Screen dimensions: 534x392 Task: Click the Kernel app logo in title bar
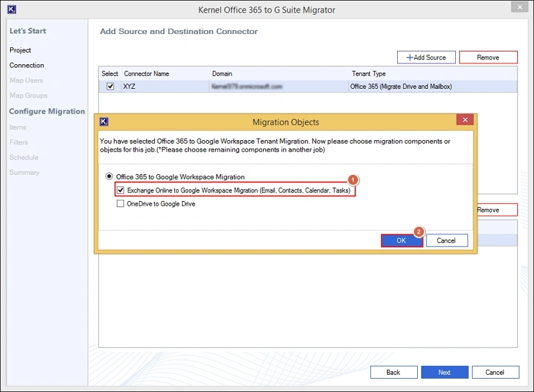click(10, 9)
